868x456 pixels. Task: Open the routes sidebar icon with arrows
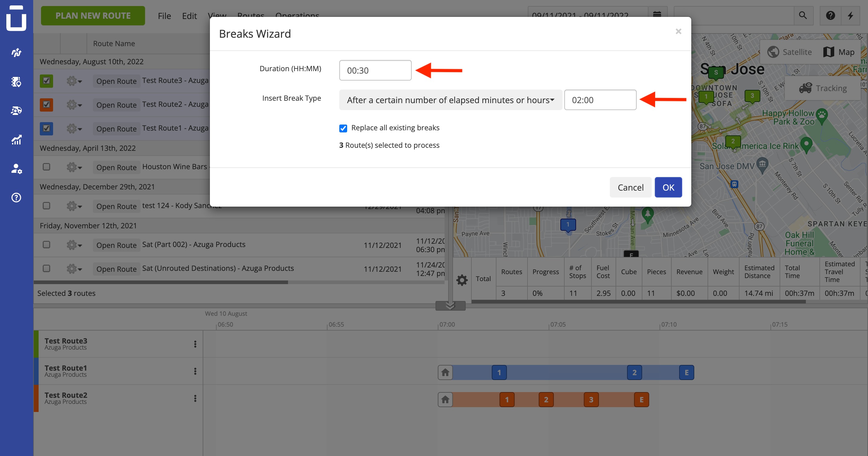coord(16,52)
